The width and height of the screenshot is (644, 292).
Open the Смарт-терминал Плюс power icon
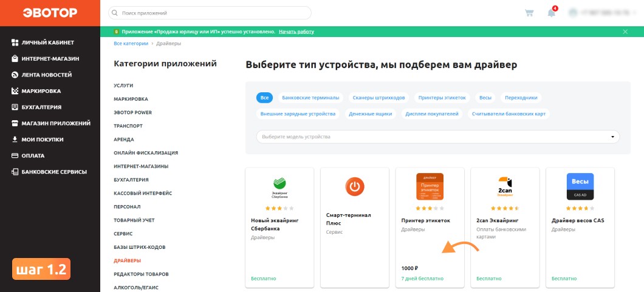click(x=354, y=186)
